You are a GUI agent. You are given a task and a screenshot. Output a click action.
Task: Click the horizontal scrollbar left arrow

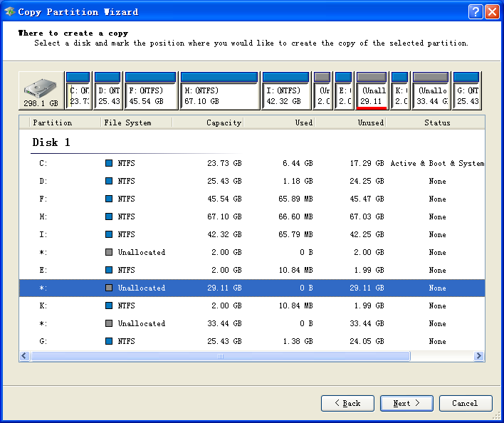pos(24,356)
